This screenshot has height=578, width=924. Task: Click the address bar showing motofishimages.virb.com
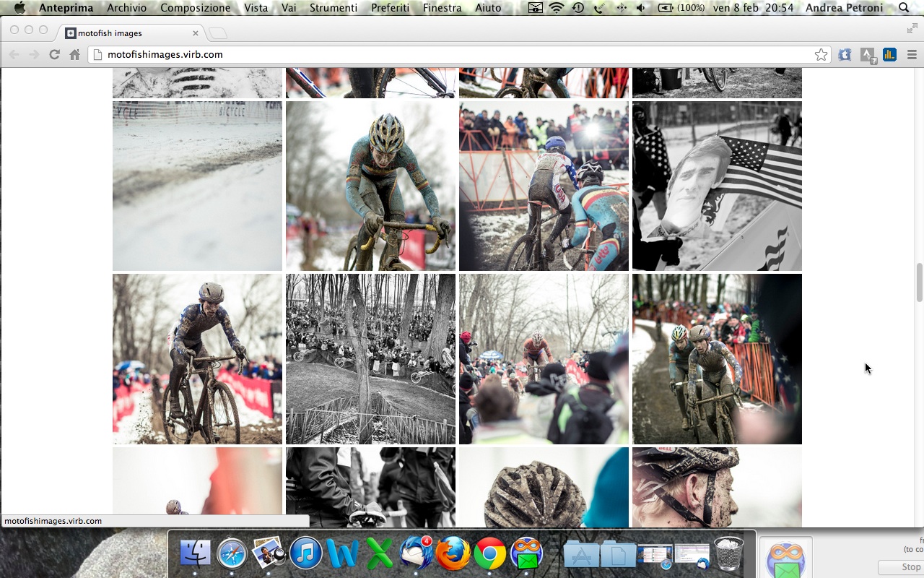point(433,55)
